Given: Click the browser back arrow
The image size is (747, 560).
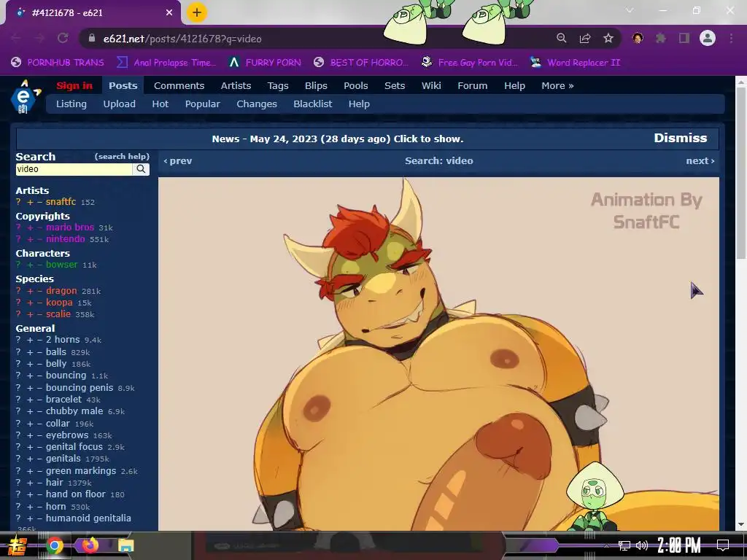Looking at the screenshot, I should [x=16, y=38].
